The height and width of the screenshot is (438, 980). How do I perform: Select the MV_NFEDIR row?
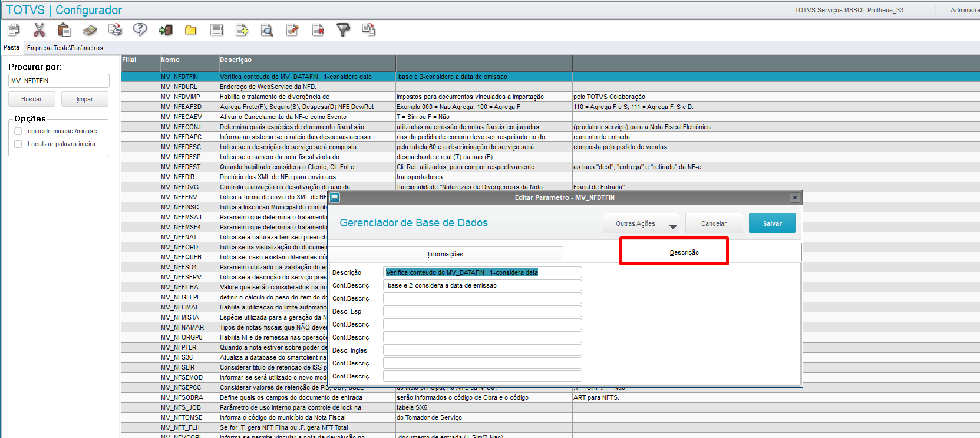coord(550,177)
